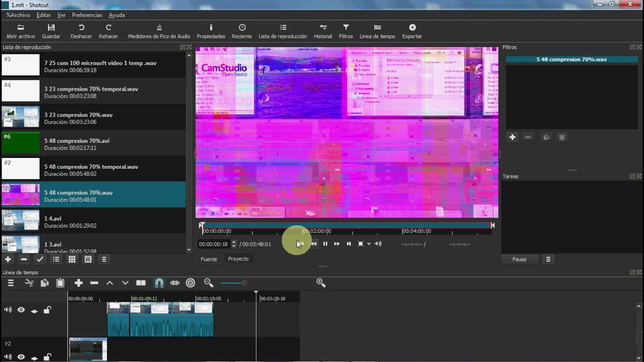Paste clip into the timeline
The height and width of the screenshot is (362, 644).
click(60, 283)
